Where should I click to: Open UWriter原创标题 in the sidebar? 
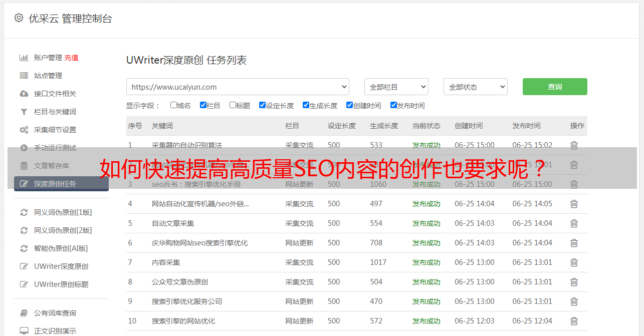[x=61, y=284]
